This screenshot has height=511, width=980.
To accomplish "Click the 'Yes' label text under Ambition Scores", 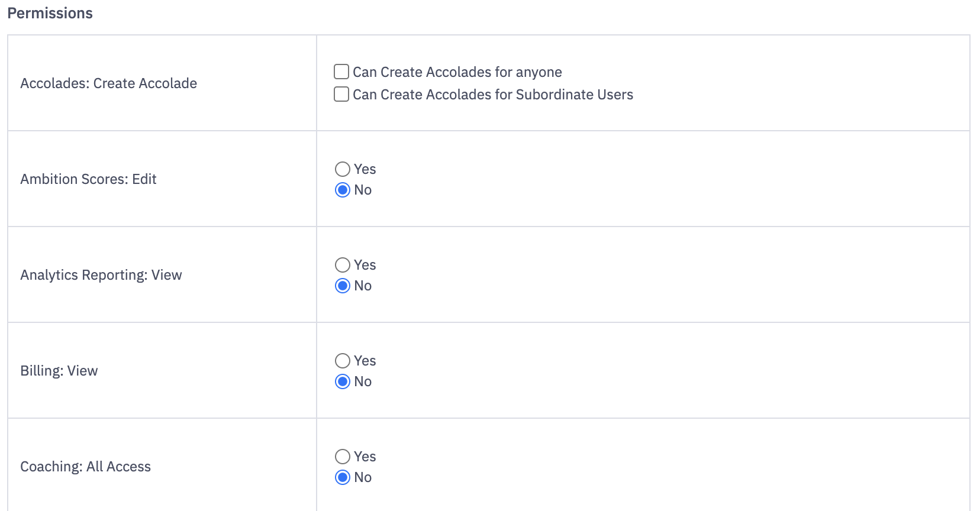I will coord(365,169).
